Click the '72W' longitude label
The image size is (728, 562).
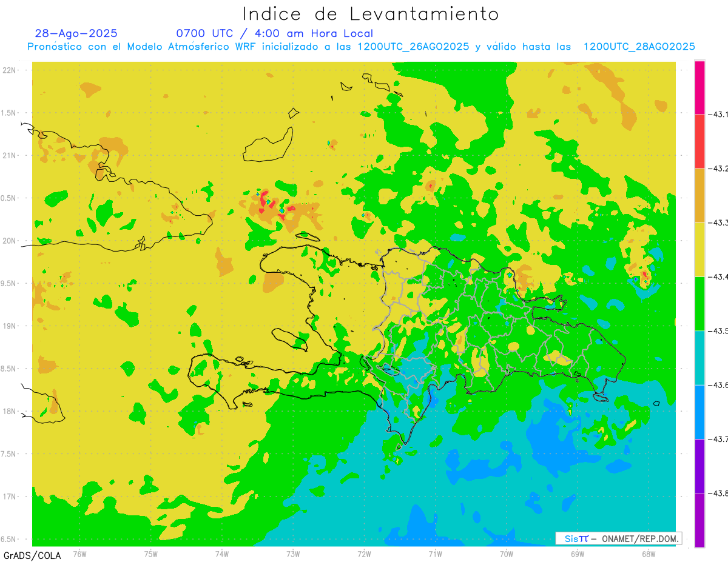364,554
